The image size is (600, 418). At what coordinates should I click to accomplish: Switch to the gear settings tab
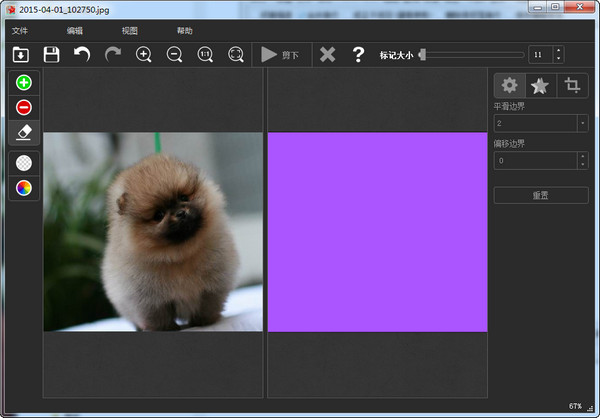tap(510, 85)
